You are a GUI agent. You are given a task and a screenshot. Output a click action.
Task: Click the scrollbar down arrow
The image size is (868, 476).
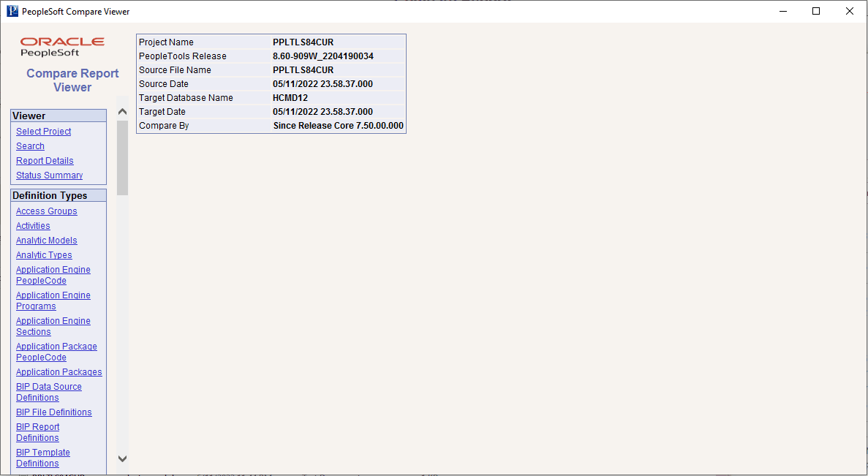122,458
